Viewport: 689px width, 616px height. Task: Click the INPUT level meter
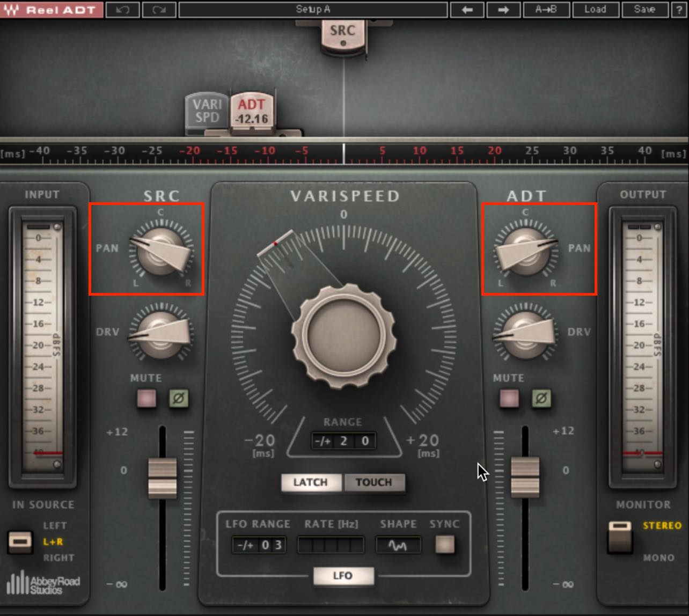[42, 346]
